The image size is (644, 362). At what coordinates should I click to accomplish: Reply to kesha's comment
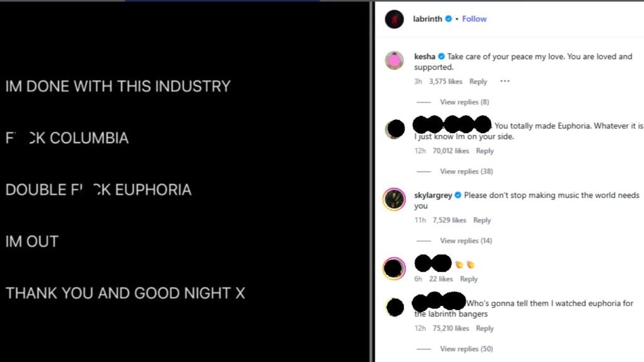(x=478, y=82)
